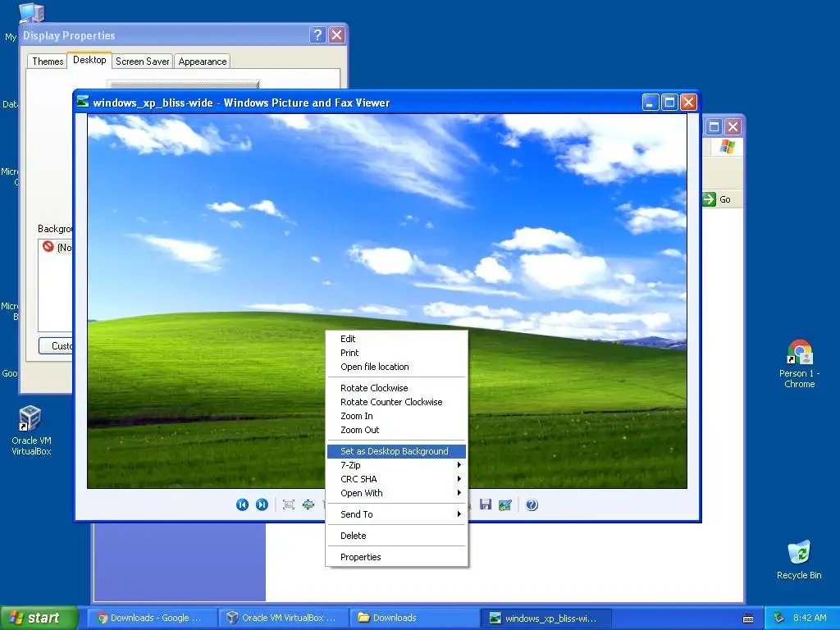Viewport: 840px width, 630px height.
Task: Click the Save (floppy disk) icon
Action: tap(486, 504)
